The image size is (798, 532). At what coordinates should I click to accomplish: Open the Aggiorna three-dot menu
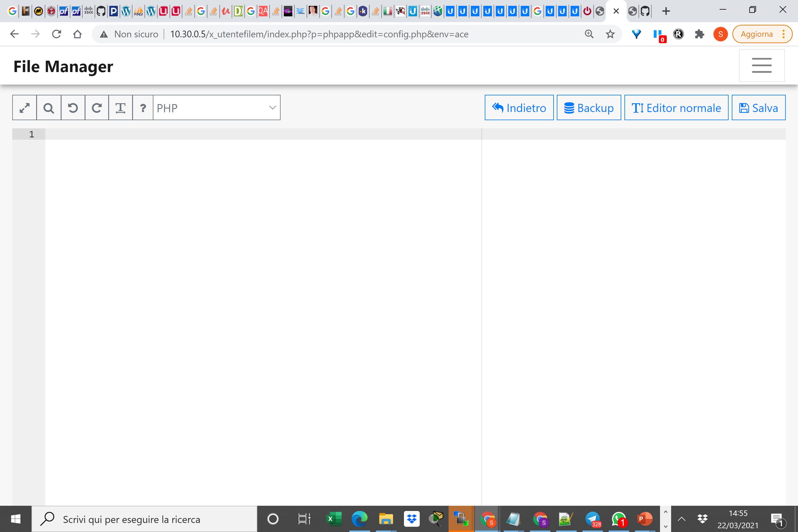783,34
